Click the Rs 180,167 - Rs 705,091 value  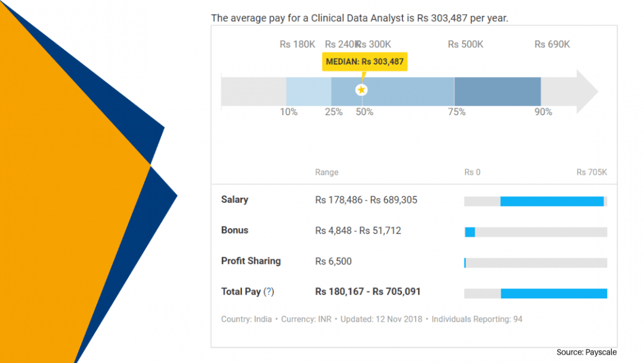[367, 292]
